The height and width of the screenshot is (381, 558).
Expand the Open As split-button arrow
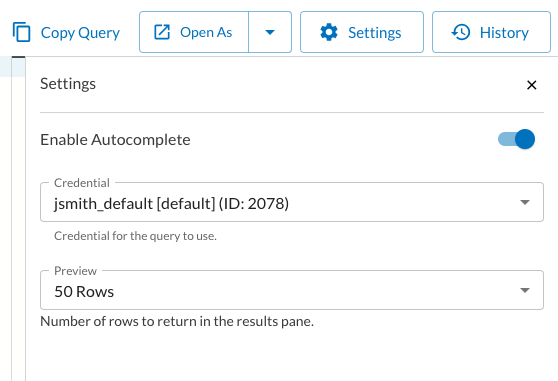[270, 32]
